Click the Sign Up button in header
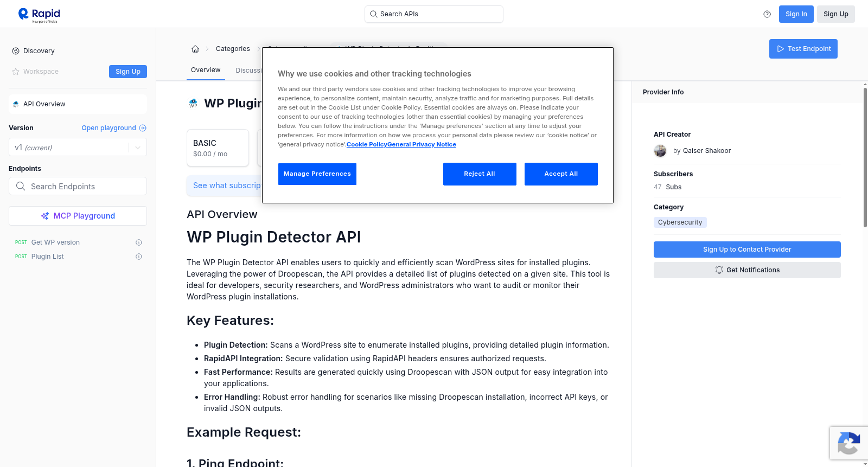This screenshot has width=868, height=467. (x=835, y=14)
